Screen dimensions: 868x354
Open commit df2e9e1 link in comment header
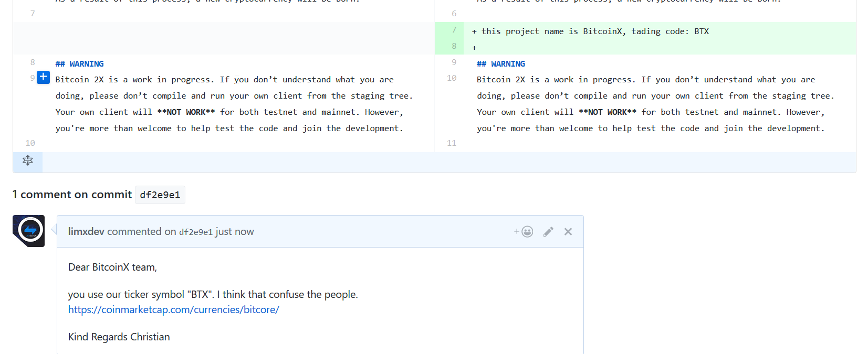point(196,232)
